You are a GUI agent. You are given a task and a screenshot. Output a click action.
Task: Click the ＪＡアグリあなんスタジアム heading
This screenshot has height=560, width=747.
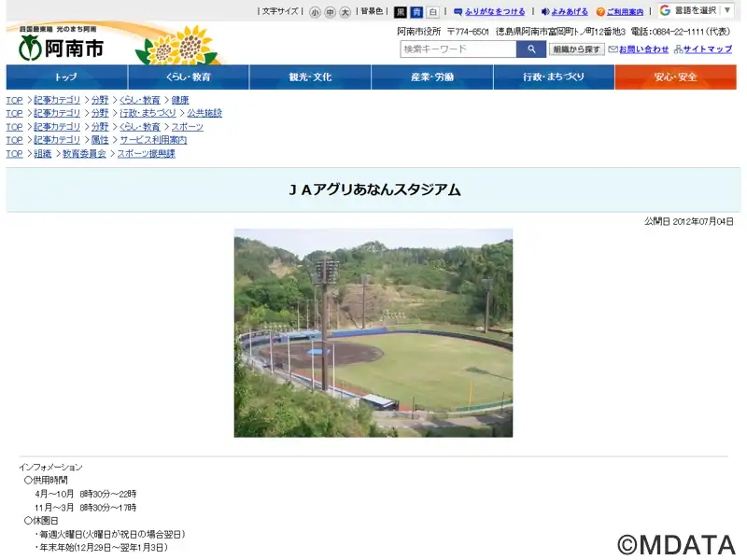[374, 190]
